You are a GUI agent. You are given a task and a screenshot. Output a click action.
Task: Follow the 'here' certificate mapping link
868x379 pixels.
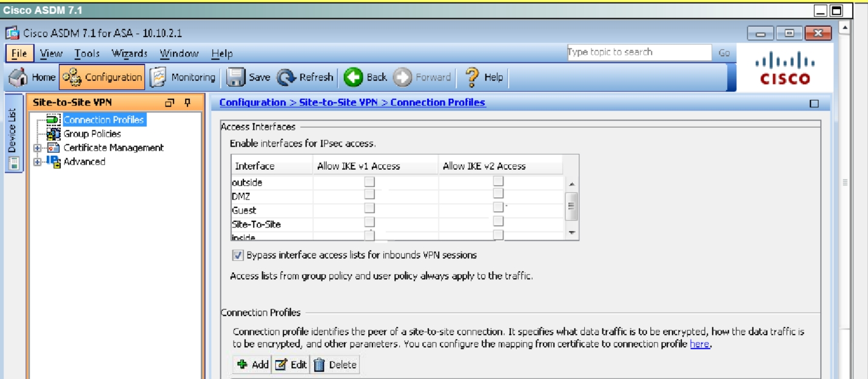(699, 344)
